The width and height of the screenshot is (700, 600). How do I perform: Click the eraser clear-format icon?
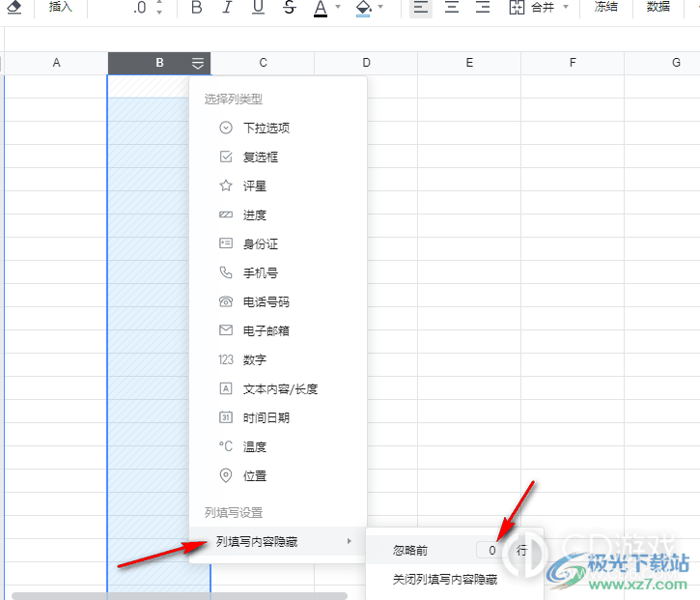point(14,8)
